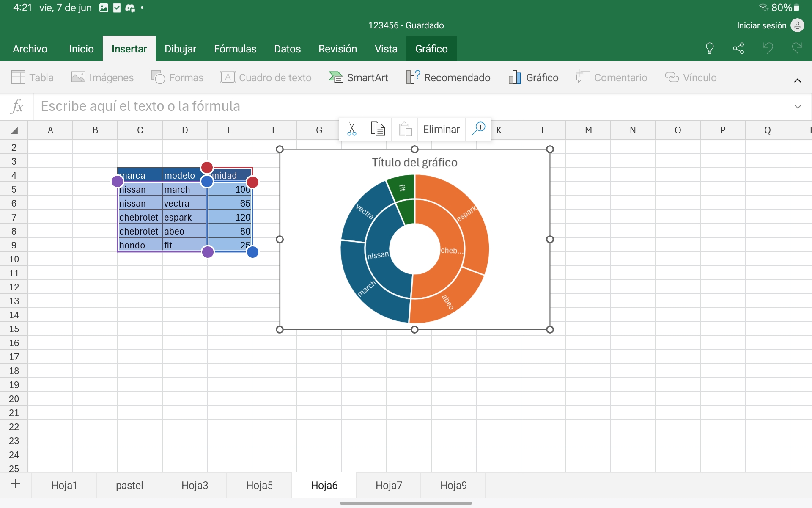Open the Hoja7 sheet tab
Screen dimensions: 812x508
(389, 485)
